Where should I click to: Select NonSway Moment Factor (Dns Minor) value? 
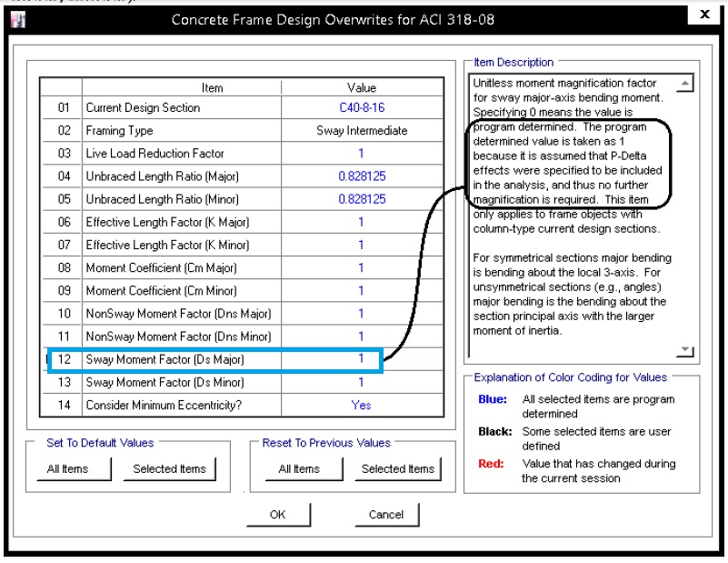[x=362, y=337]
